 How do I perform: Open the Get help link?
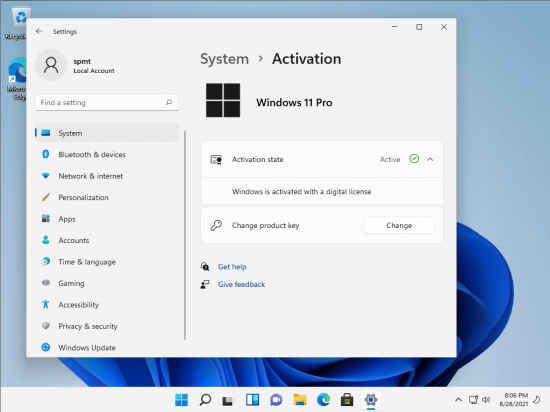click(x=232, y=267)
